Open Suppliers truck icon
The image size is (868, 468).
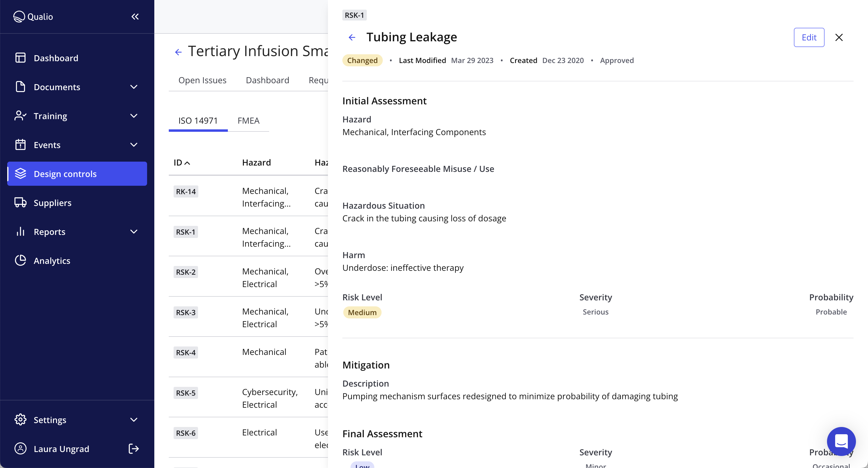pos(20,203)
